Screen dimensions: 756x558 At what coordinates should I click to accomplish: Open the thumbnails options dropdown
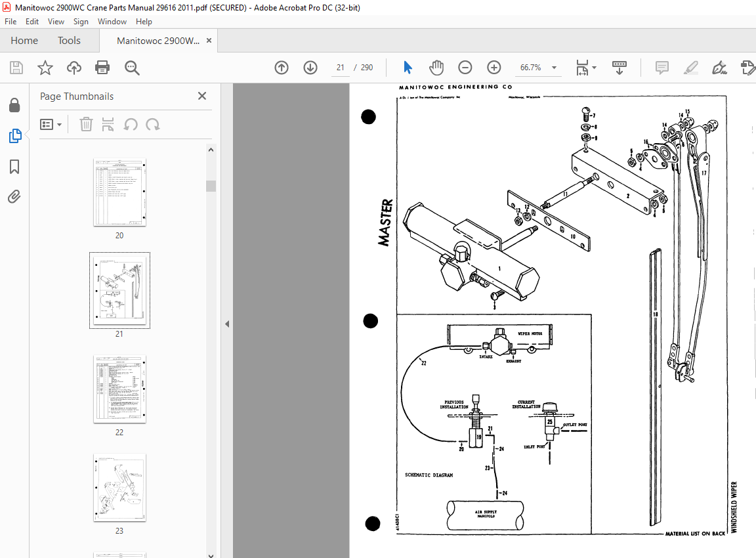pos(51,125)
